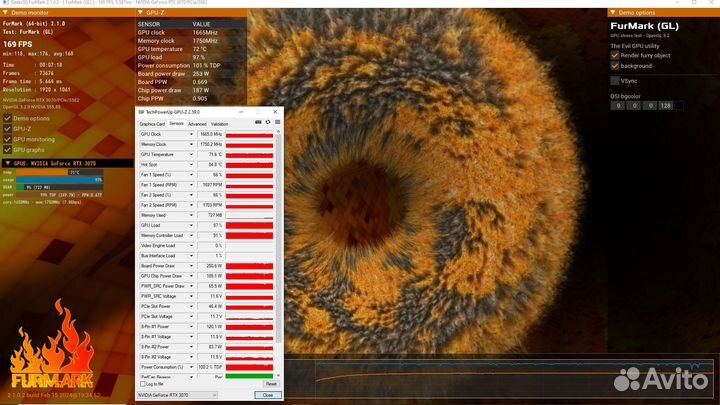The height and width of the screenshot is (405, 720).
Task: Click the OSI bgcolor alpha value 128
Action: pos(665,106)
